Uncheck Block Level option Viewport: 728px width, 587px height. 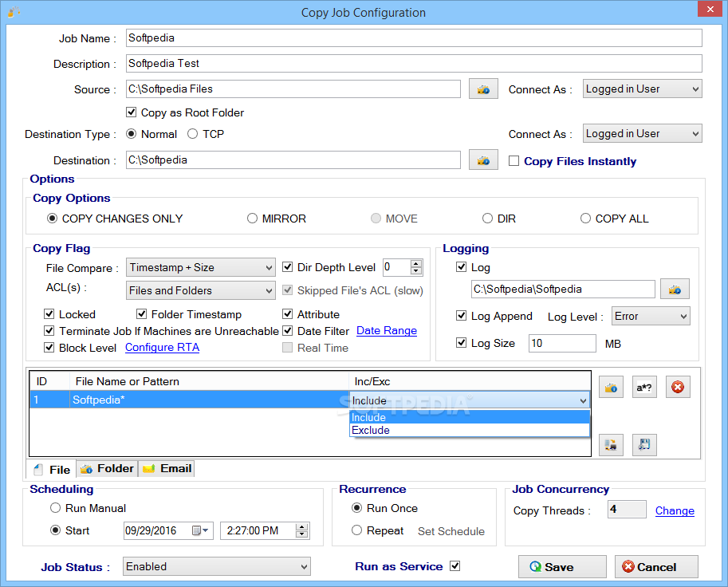point(49,348)
